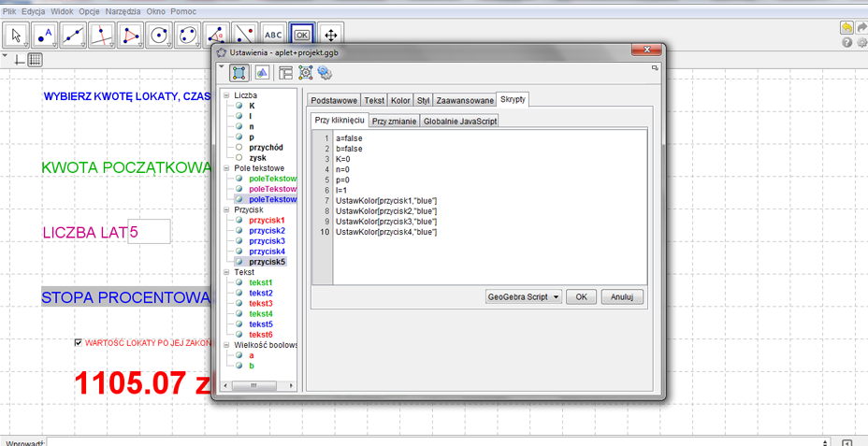Toggle visibility of object zysk
The height and width of the screenshot is (446, 868).
coord(239,158)
